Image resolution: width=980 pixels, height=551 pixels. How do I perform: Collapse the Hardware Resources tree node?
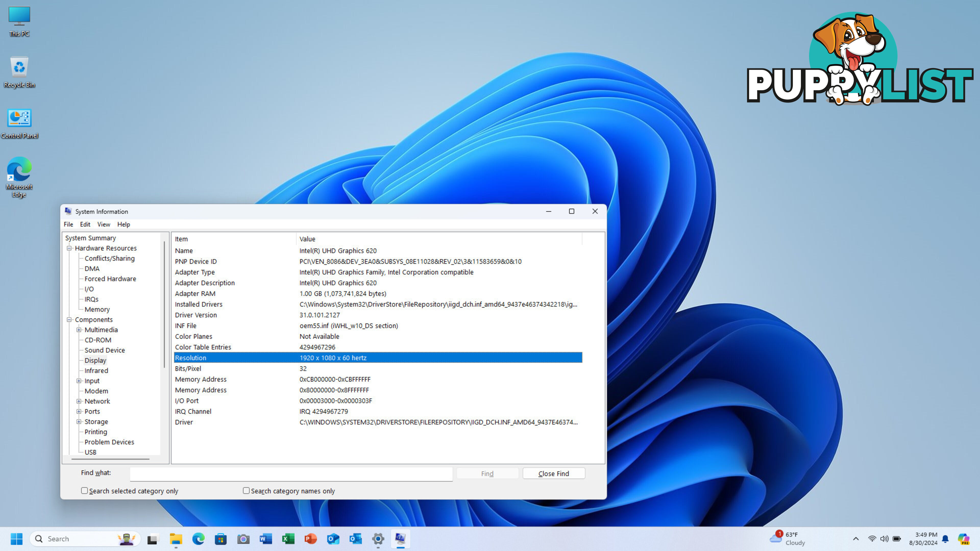(x=69, y=248)
